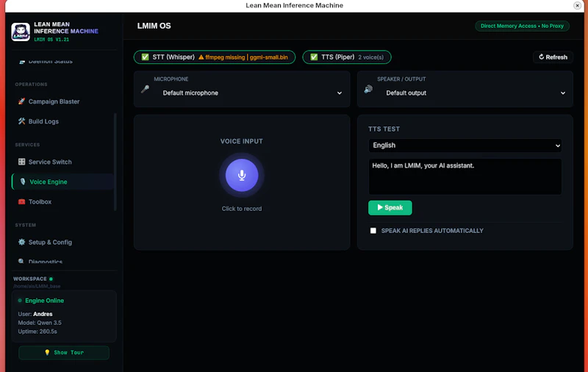Click the green check on TTS (Piper)
This screenshot has width=588, height=372.
click(315, 57)
